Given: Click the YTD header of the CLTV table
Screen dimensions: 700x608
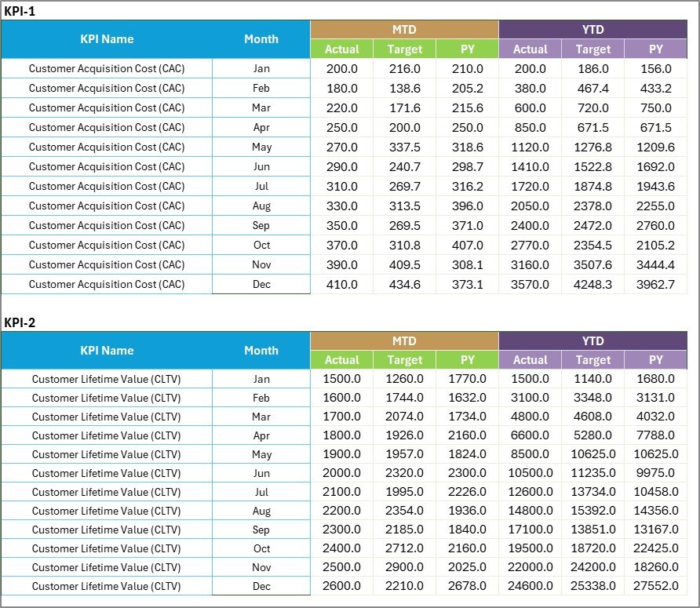Looking at the screenshot, I should [x=593, y=340].
